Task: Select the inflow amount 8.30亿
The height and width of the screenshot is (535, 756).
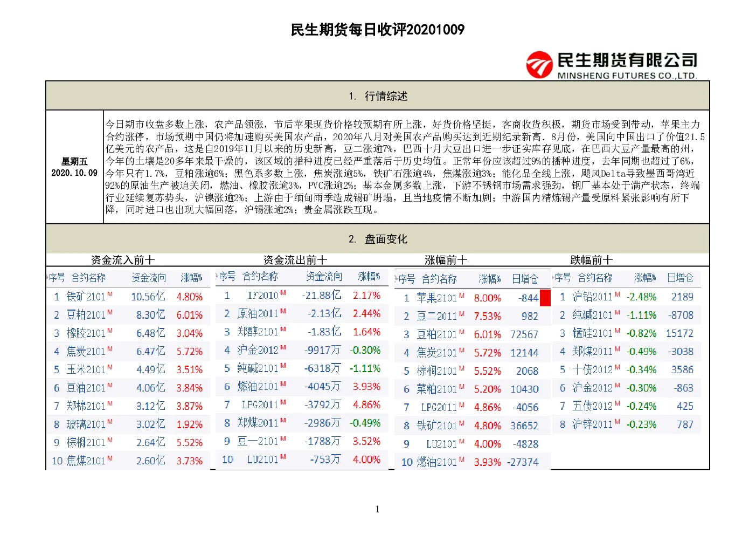Action: point(150,315)
